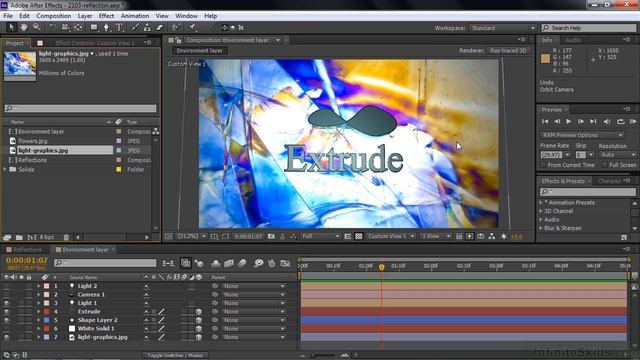The image size is (640, 360).
Task: Switch to the Audio panel tab
Action: coord(573,40)
